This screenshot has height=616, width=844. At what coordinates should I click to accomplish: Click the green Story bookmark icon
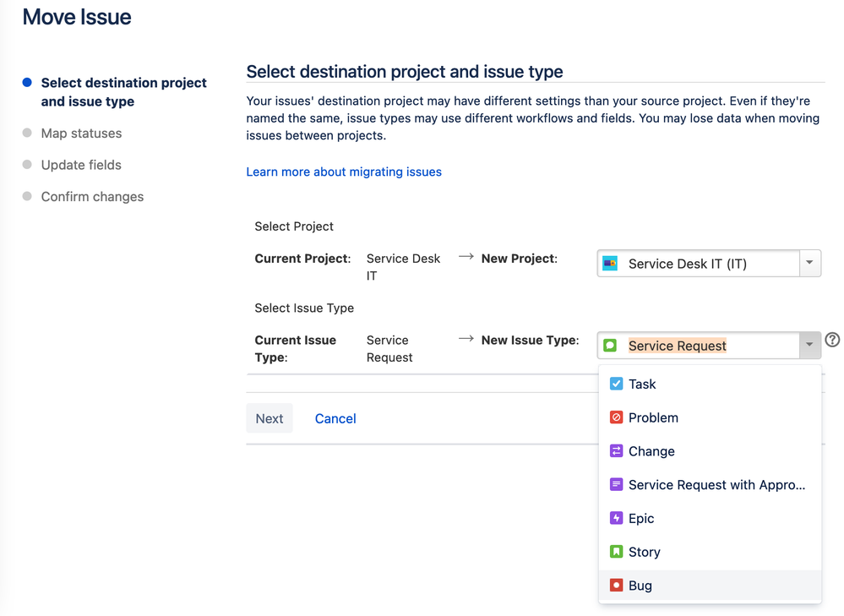pyautogui.click(x=616, y=552)
